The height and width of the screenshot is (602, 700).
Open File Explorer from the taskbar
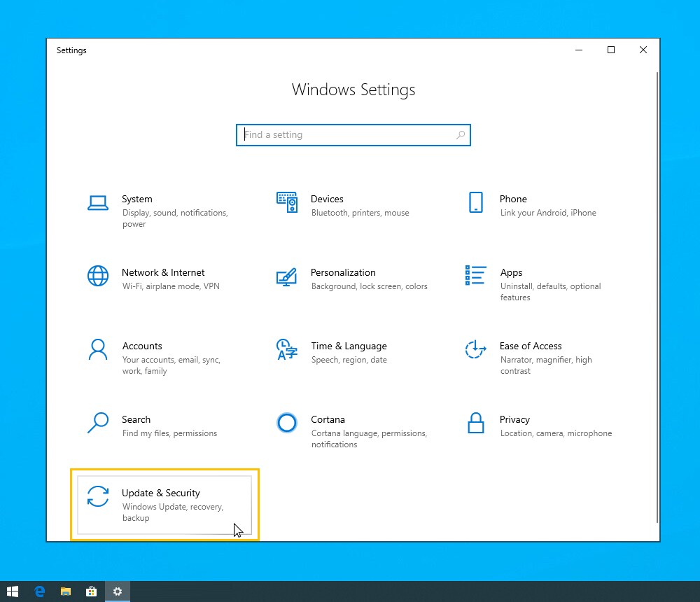[x=66, y=591]
